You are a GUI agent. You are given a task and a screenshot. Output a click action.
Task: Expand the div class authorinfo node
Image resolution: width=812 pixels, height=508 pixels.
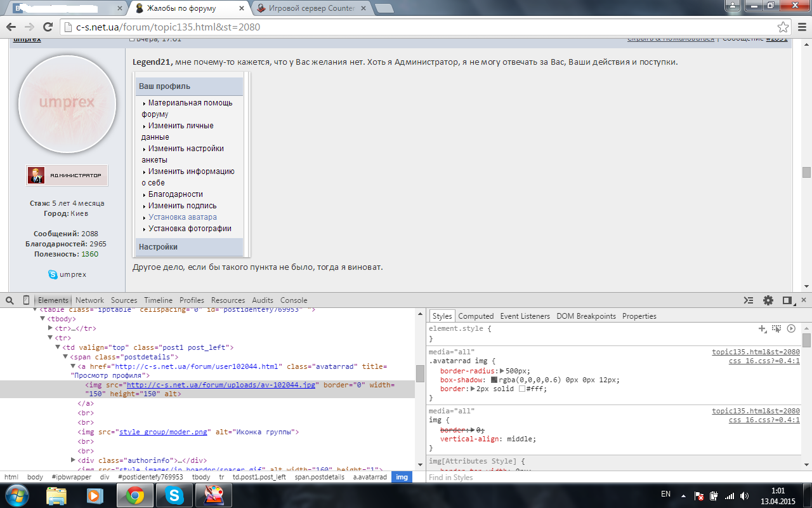pos(73,460)
